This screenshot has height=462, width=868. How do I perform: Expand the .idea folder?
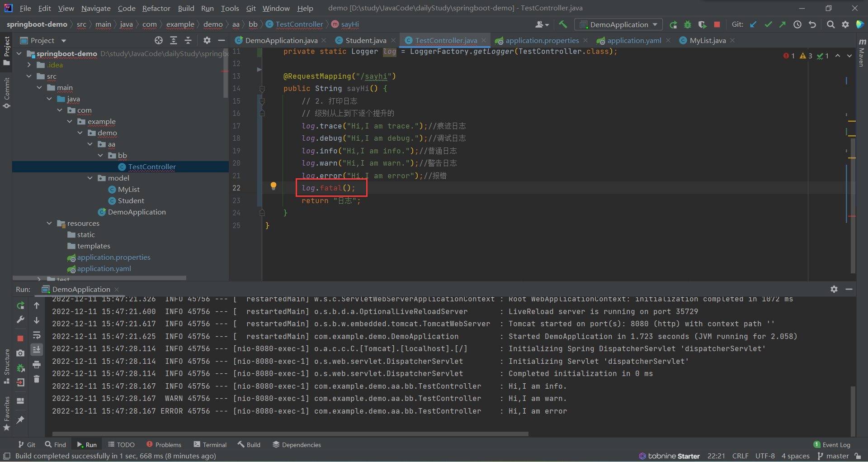(29, 65)
